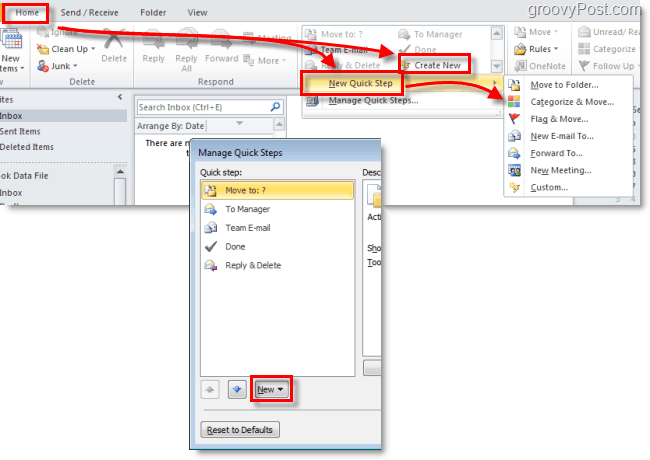This screenshot has height=460, width=650.
Task: Click the move up arrow button
Action: point(210,389)
